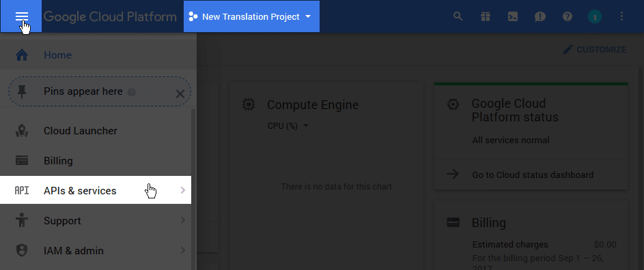Click There is no data for this chart
Screen dimensions: 644x270
pos(337,187)
